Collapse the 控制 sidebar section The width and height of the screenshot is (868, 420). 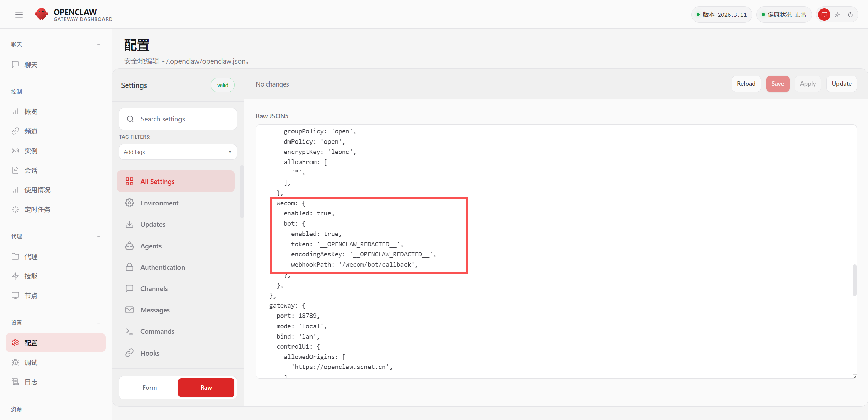click(x=98, y=92)
